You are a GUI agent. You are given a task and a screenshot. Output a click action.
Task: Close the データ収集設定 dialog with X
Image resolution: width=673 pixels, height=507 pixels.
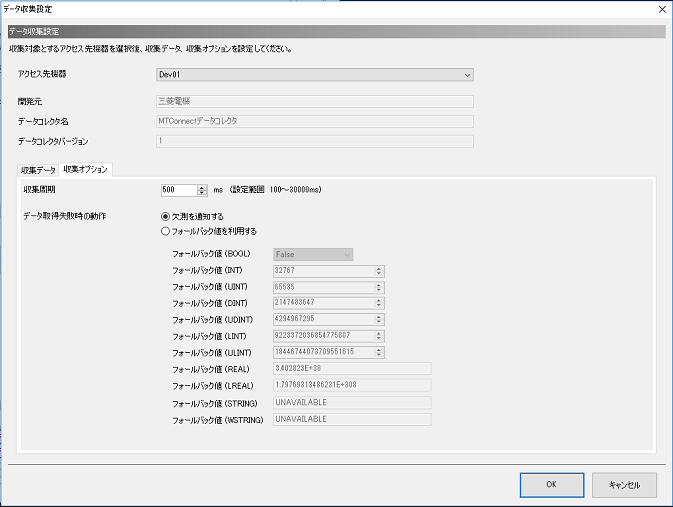click(662, 9)
